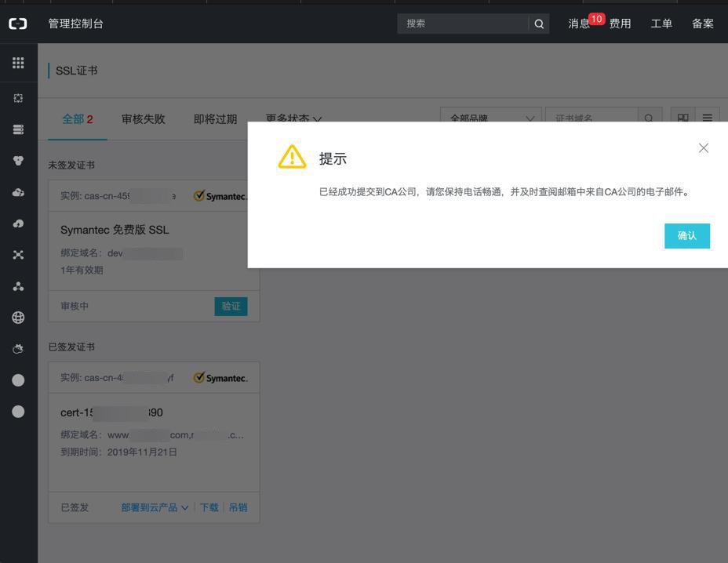Screen dimensions: 728x563
Task: Click the 验证 button on pending certificate
Action: (x=231, y=307)
